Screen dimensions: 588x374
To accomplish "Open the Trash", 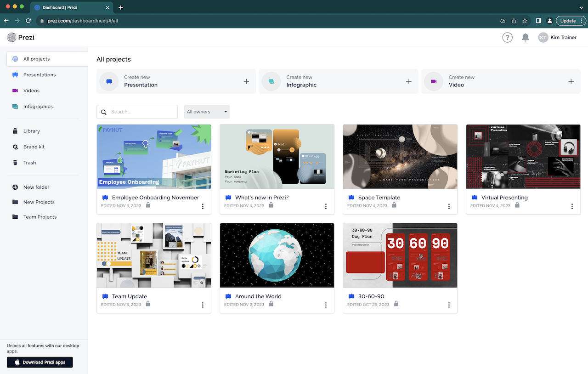I will click(29, 163).
